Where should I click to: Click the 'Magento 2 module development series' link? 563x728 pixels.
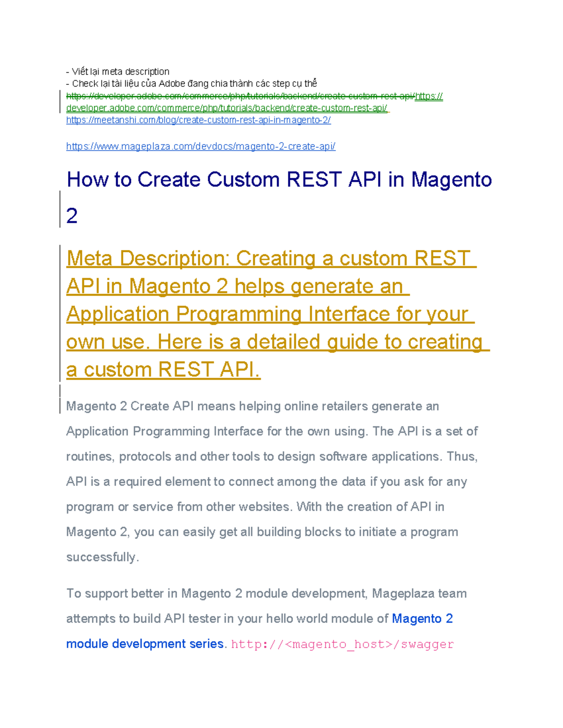click(259, 631)
